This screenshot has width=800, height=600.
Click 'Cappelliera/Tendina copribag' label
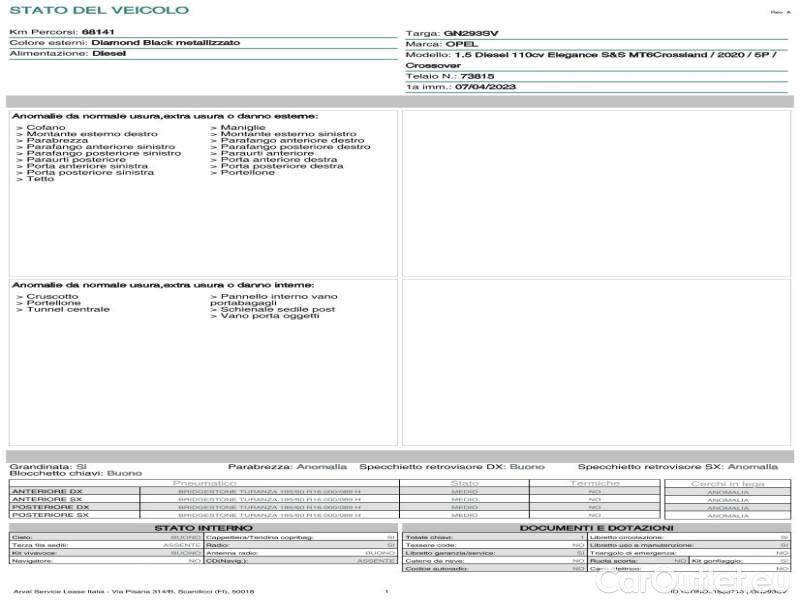point(259,537)
